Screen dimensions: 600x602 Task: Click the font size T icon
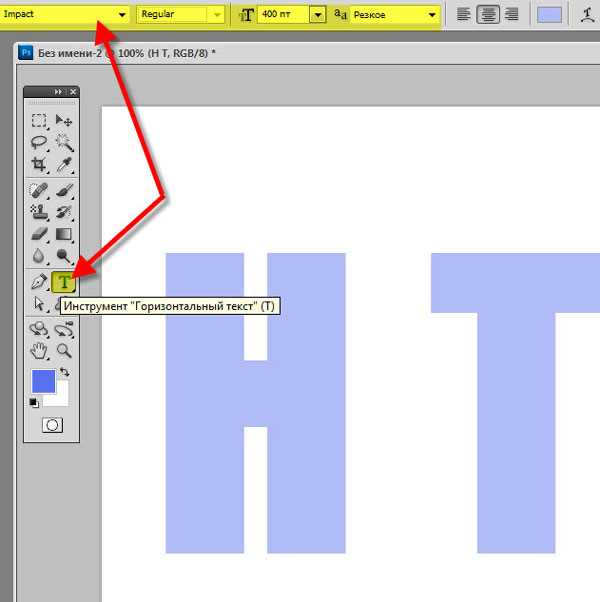[x=246, y=15]
